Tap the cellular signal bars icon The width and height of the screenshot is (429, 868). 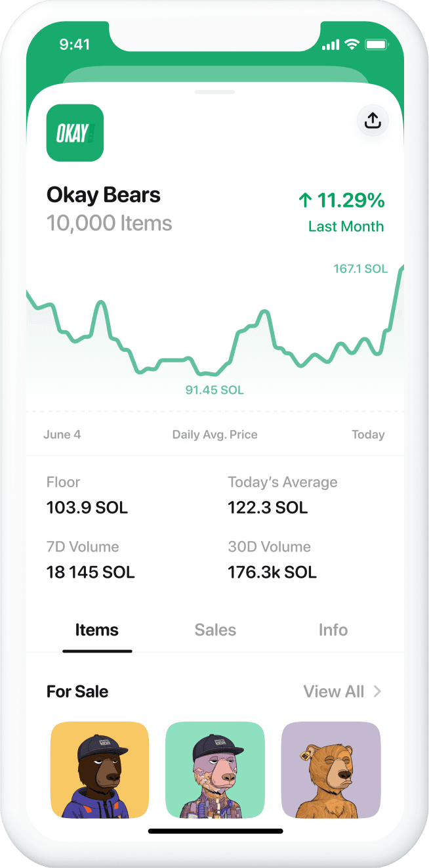click(x=331, y=45)
